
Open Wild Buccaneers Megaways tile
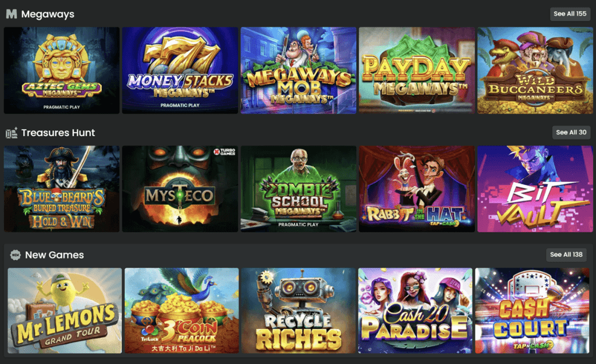tap(535, 70)
